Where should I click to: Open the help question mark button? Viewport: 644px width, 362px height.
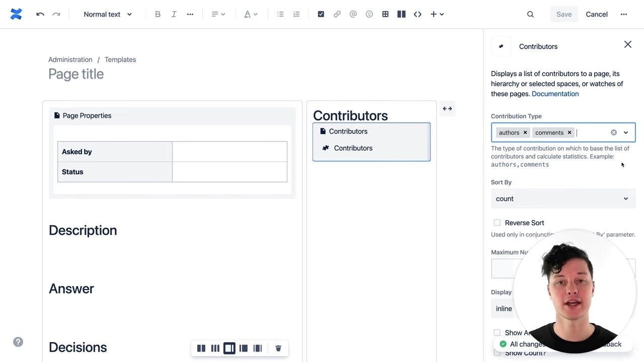(18, 342)
